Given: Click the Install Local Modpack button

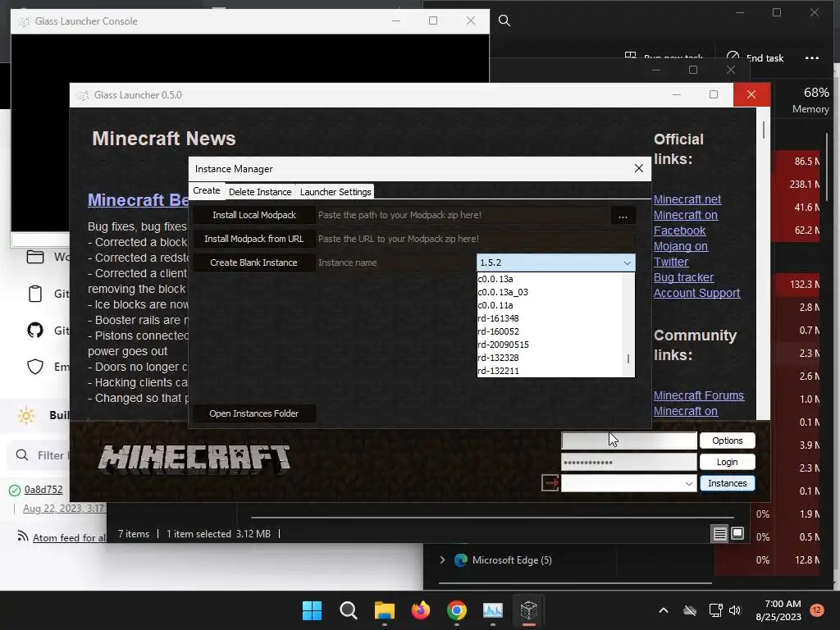Looking at the screenshot, I should pyautogui.click(x=254, y=215).
